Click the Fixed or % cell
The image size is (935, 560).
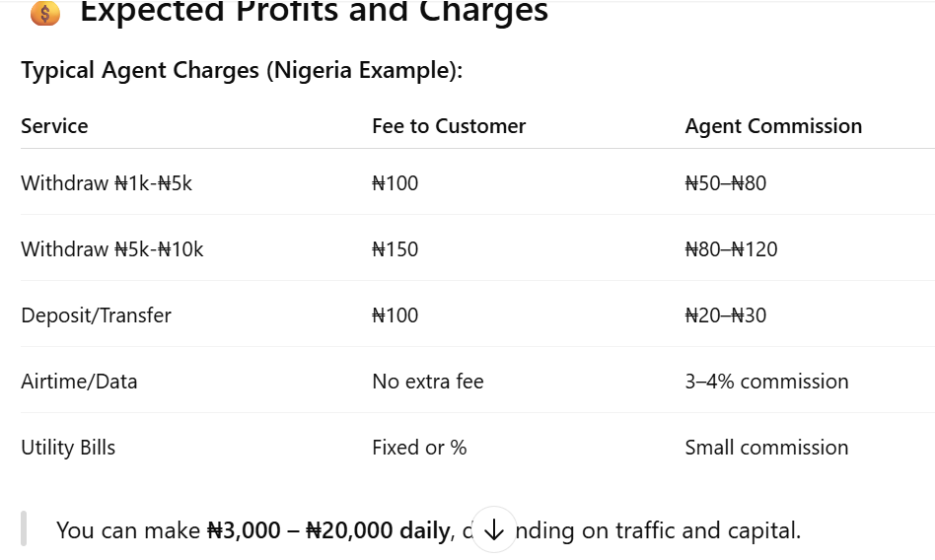[419, 448]
